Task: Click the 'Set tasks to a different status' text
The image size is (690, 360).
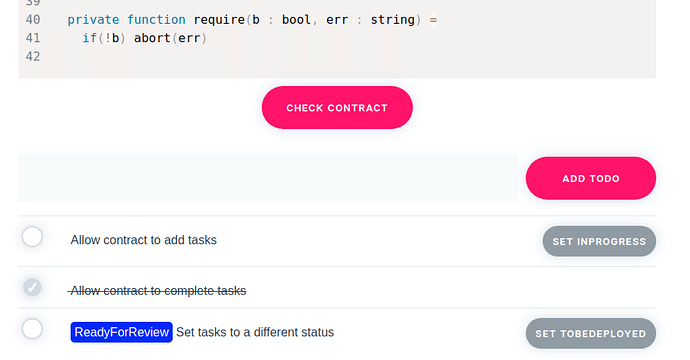Action: 255,332
